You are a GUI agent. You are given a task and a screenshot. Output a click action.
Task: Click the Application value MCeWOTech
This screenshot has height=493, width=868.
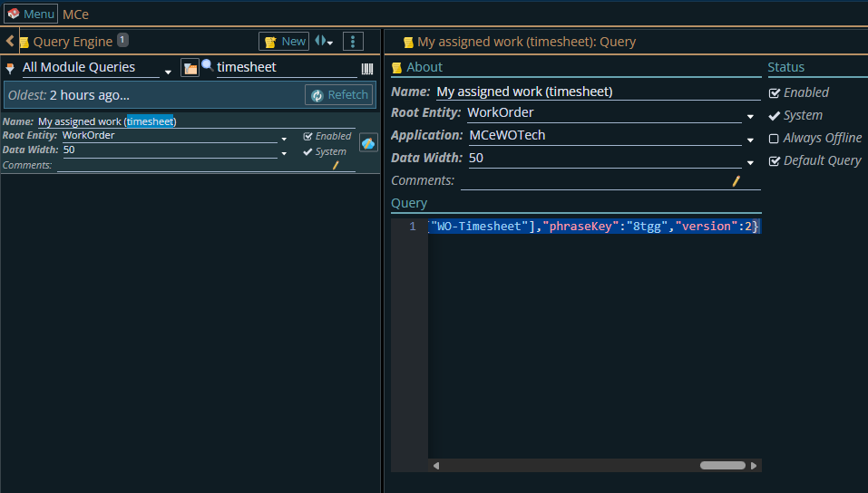507,135
